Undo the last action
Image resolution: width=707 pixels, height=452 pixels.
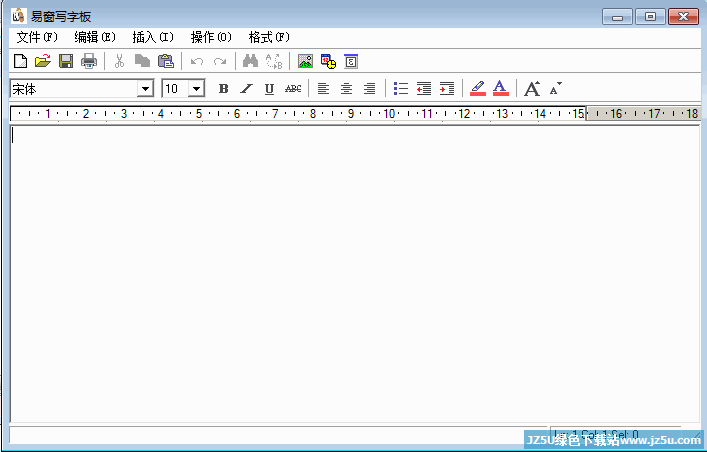tap(197, 61)
